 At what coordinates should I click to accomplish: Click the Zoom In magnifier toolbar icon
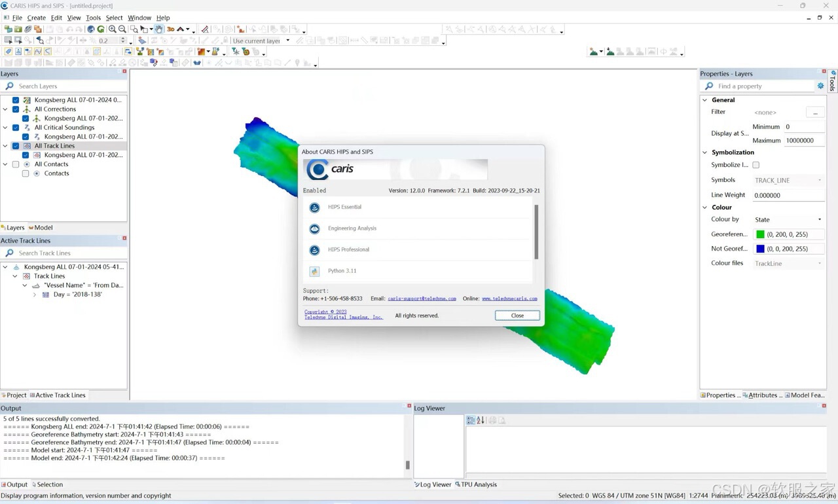[113, 29]
